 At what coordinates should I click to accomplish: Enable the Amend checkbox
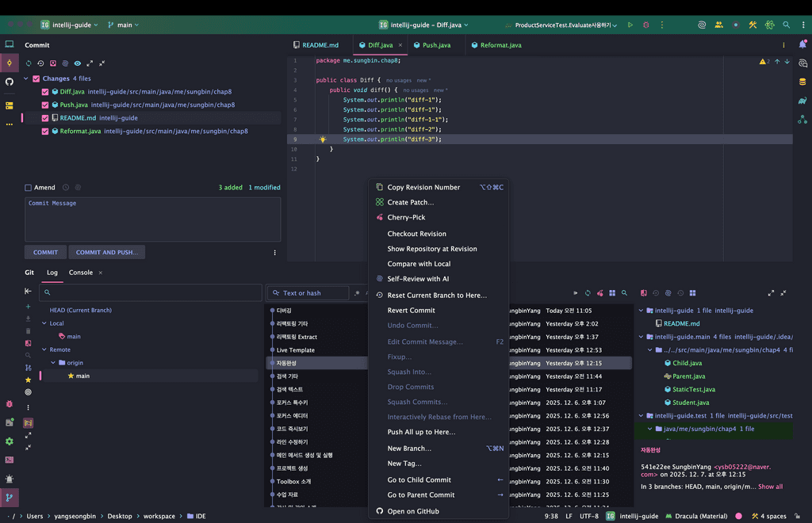[x=29, y=188]
